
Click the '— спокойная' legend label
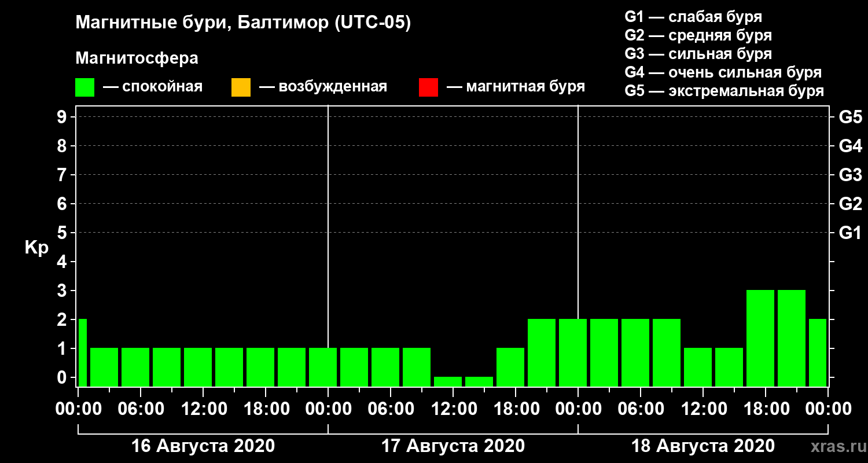tap(153, 87)
